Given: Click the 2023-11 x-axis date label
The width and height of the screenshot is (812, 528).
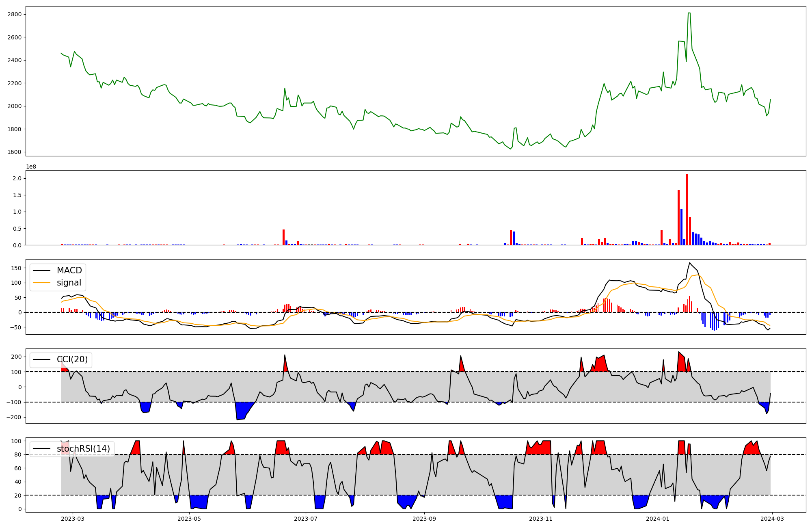Looking at the screenshot, I should (541, 519).
